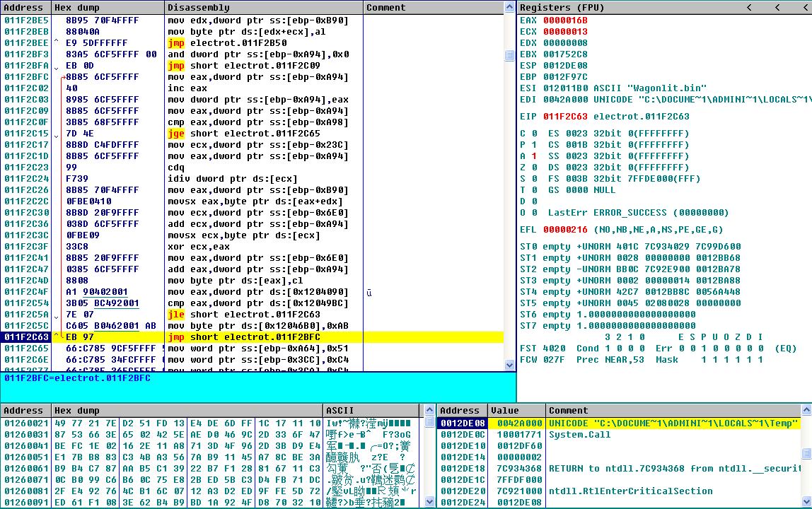This screenshot has width=812, height=509.
Task: Click scroll-down arrow of disassembly pane
Action: [x=510, y=365]
